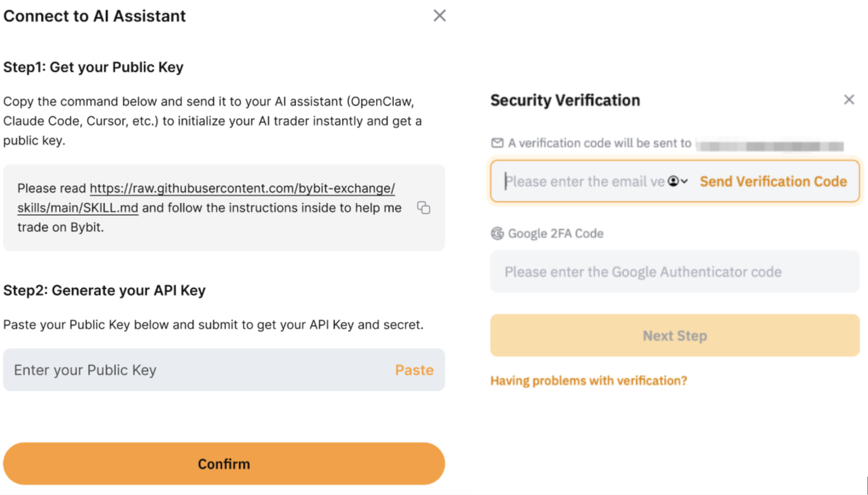Screen dimensions: 868x495
Task: Click the Google 2FA Code label
Action: (556, 234)
